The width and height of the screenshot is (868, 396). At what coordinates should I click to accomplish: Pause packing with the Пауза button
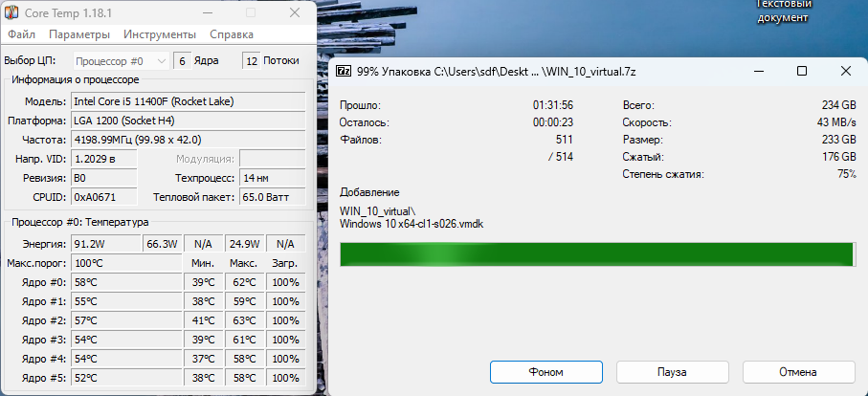(672, 372)
